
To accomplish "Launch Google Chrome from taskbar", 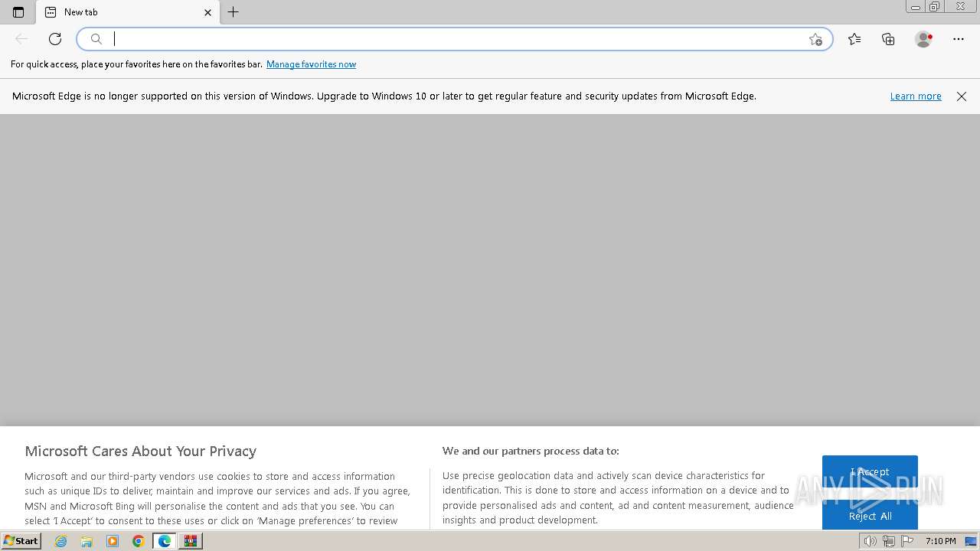I will 139,541.
